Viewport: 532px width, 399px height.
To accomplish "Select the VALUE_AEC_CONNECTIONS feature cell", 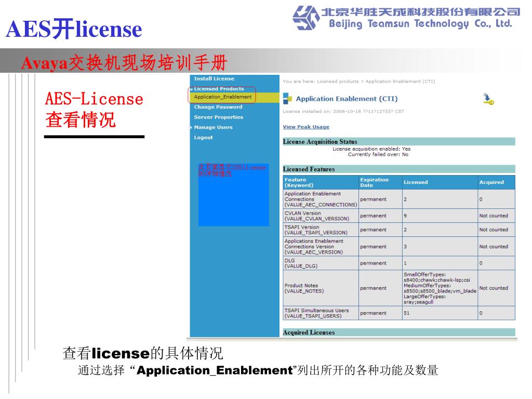I will [x=321, y=199].
